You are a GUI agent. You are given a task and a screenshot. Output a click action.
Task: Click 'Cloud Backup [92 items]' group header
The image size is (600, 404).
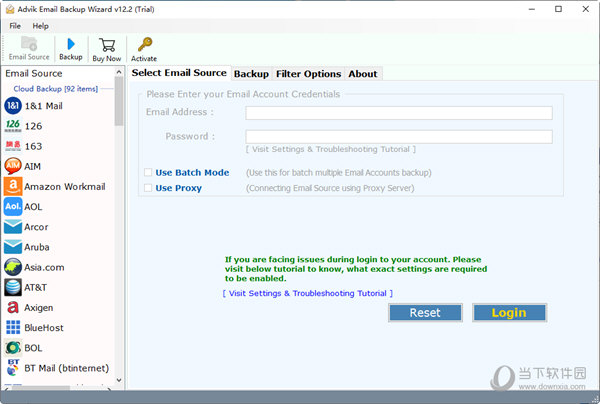(56, 89)
